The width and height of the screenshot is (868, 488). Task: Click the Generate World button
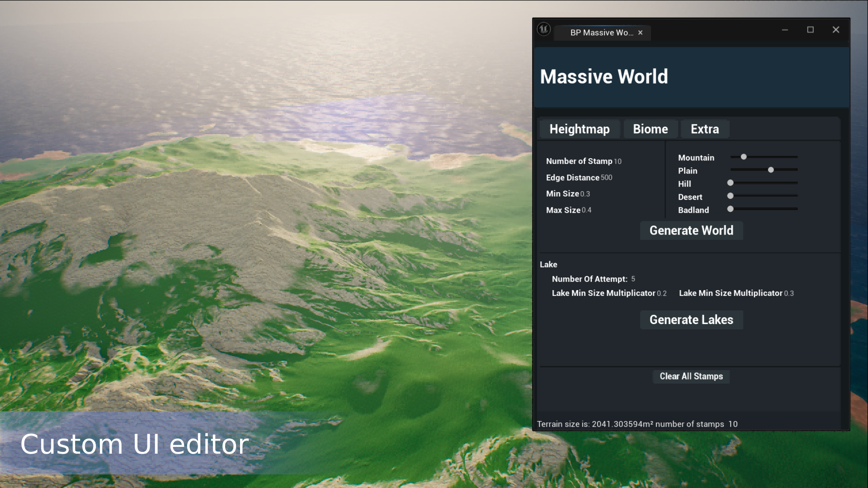pyautogui.click(x=692, y=230)
